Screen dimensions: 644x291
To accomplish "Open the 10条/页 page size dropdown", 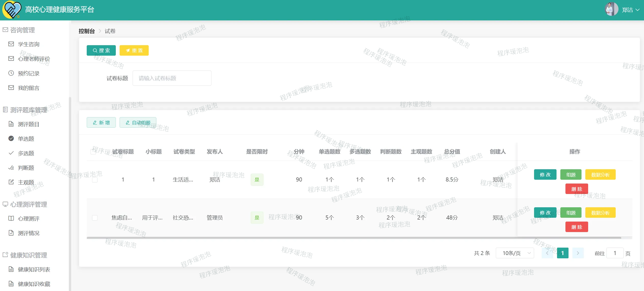I will point(515,253).
